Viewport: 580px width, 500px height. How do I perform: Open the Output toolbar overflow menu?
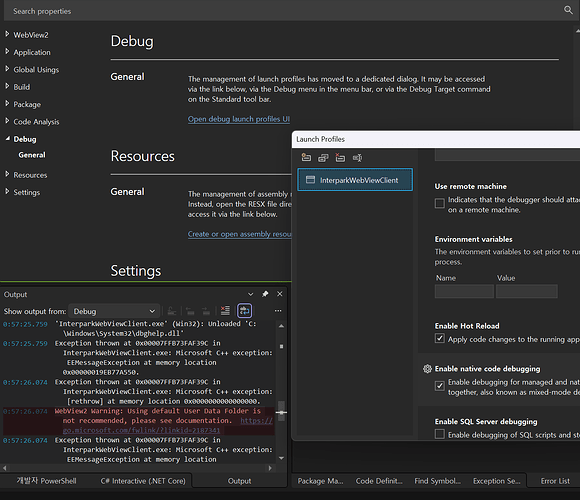point(278,311)
